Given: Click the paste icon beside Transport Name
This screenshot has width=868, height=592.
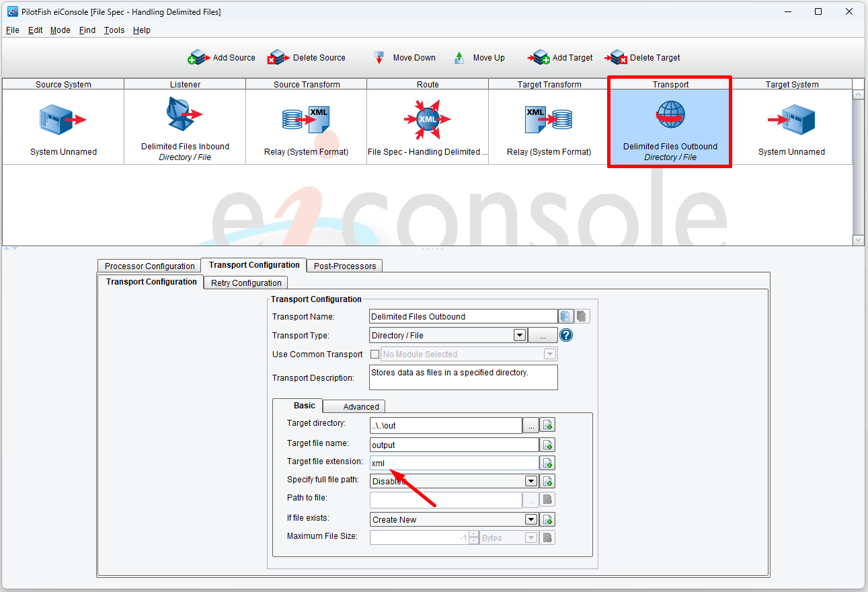Looking at the screenshot, I should click(582, 316).
